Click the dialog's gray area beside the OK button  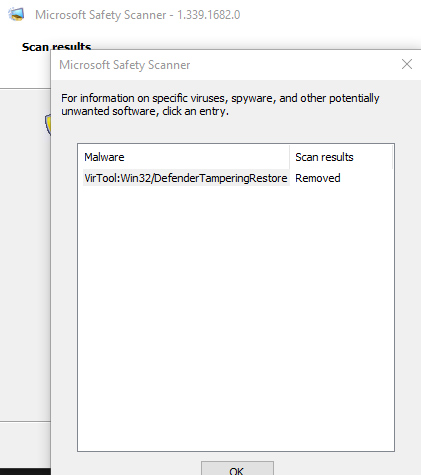(x=333, y=465)
